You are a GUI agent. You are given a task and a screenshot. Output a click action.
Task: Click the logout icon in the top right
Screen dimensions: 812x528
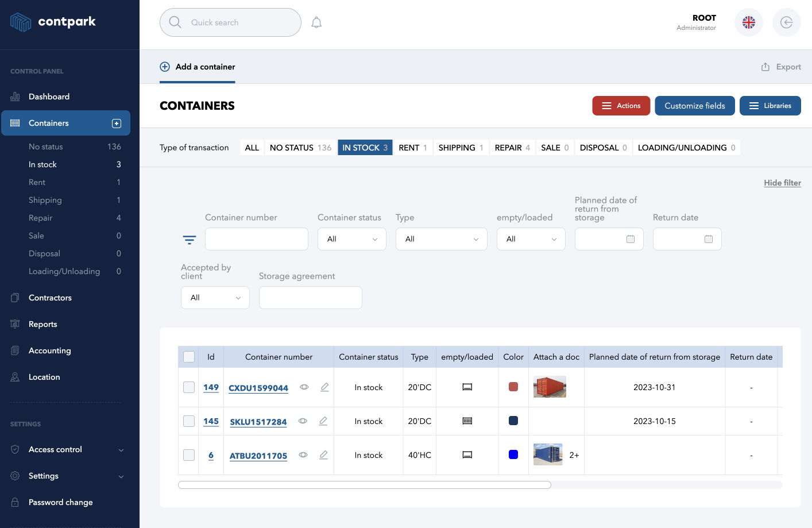pos(786,22)
